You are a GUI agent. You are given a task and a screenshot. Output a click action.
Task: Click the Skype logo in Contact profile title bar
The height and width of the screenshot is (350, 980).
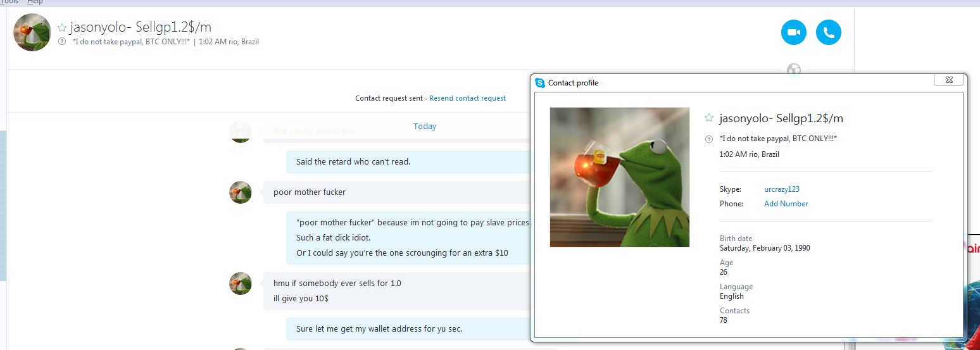540,83
